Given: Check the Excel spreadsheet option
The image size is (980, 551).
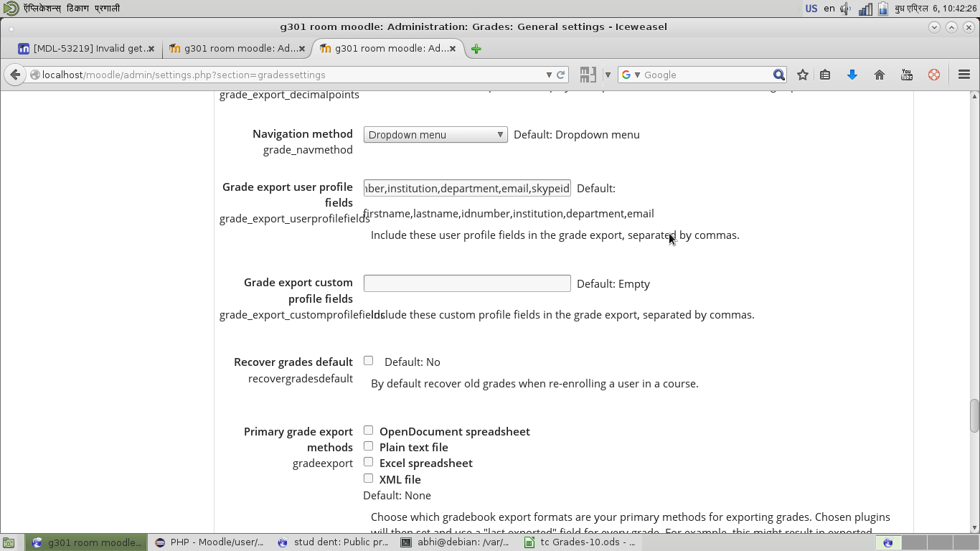Looking at the screenshot, I should (368, 462).
